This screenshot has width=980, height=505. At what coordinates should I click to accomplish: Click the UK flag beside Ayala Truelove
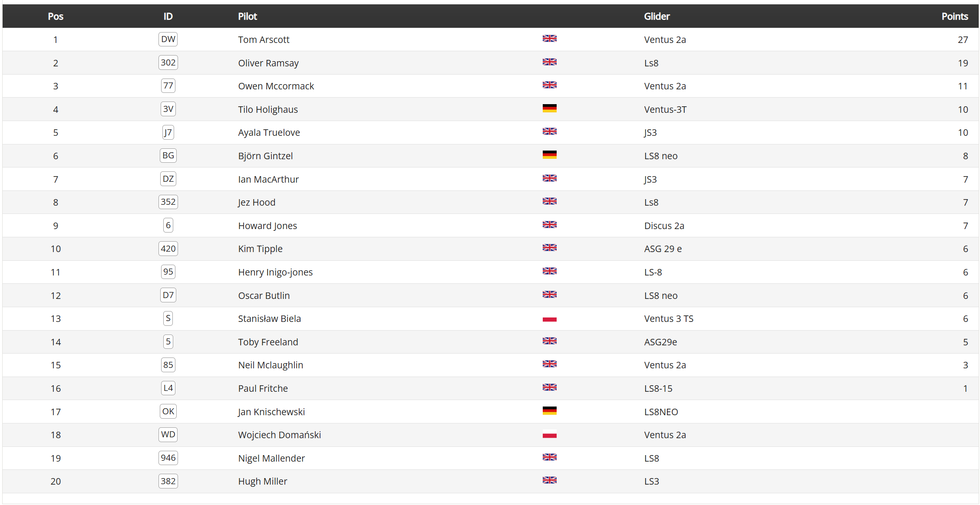click(549, 131)
